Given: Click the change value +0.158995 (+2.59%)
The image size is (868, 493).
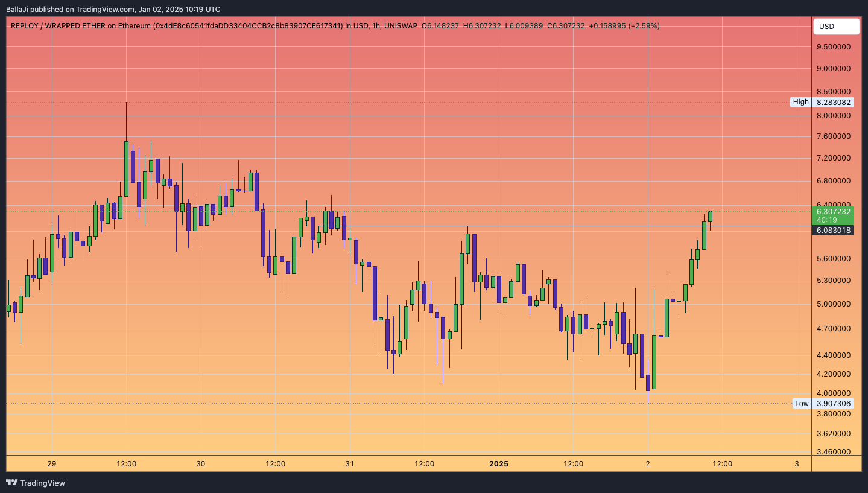Looking at the screenshot, I should [624, 26].
